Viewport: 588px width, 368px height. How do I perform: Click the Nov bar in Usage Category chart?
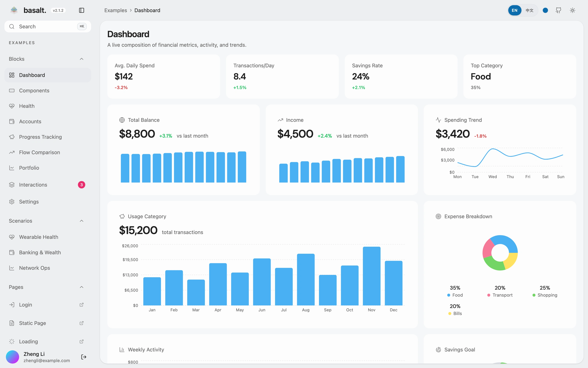(372, 276)
